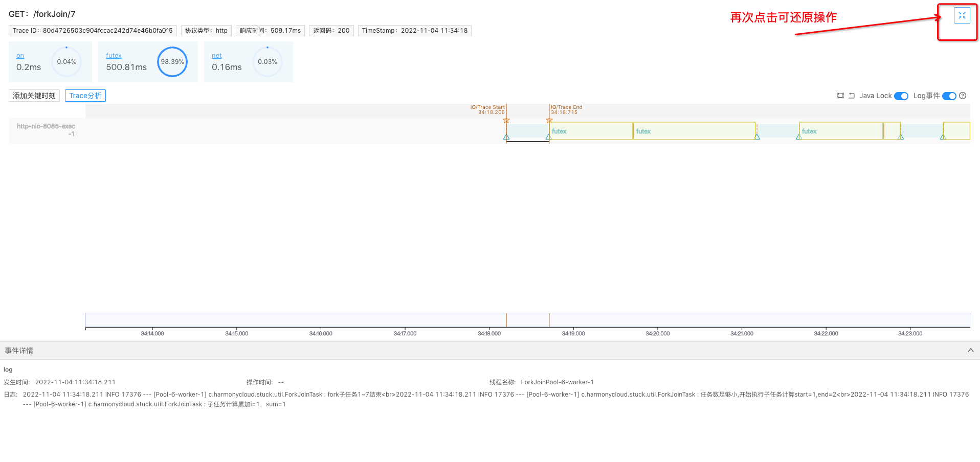Click the timeline overview range bar
The image size is (980, 462).
click(527, 320)
